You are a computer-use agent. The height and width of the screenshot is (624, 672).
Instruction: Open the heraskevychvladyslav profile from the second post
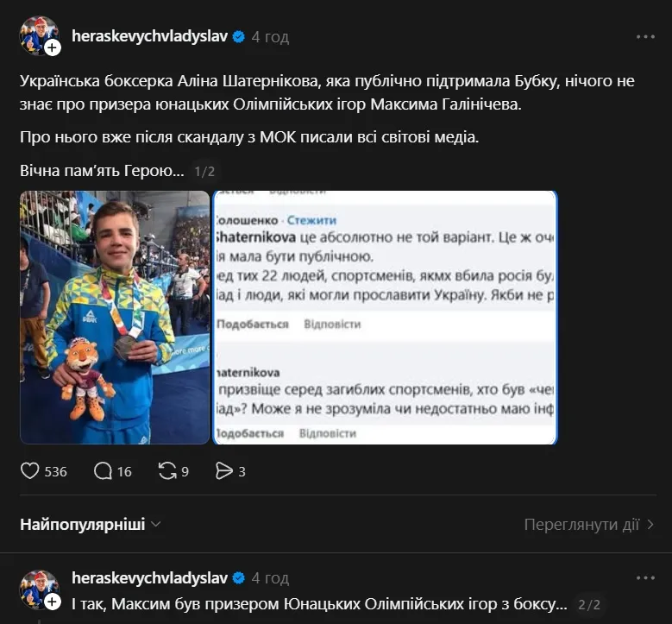pos(149,577)
